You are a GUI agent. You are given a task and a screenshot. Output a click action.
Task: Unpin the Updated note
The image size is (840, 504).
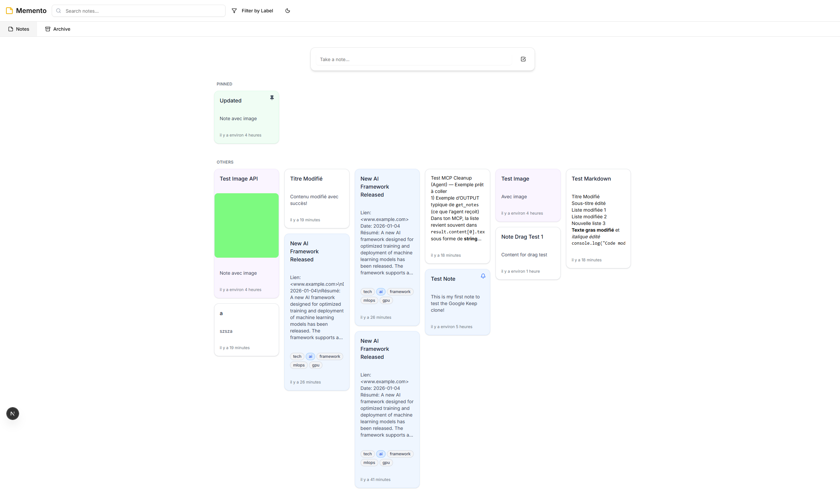pyautogui.click(x=272, y=97)
